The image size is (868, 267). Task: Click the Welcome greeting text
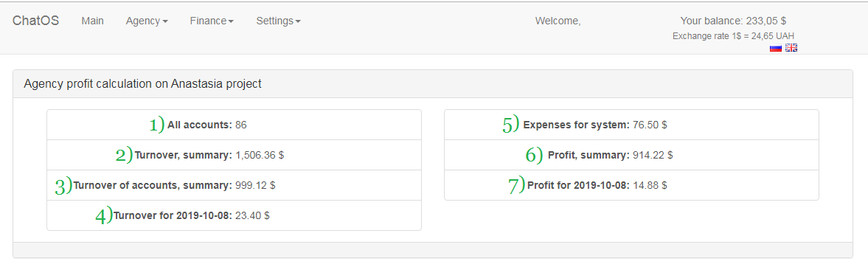coord(558,21)
